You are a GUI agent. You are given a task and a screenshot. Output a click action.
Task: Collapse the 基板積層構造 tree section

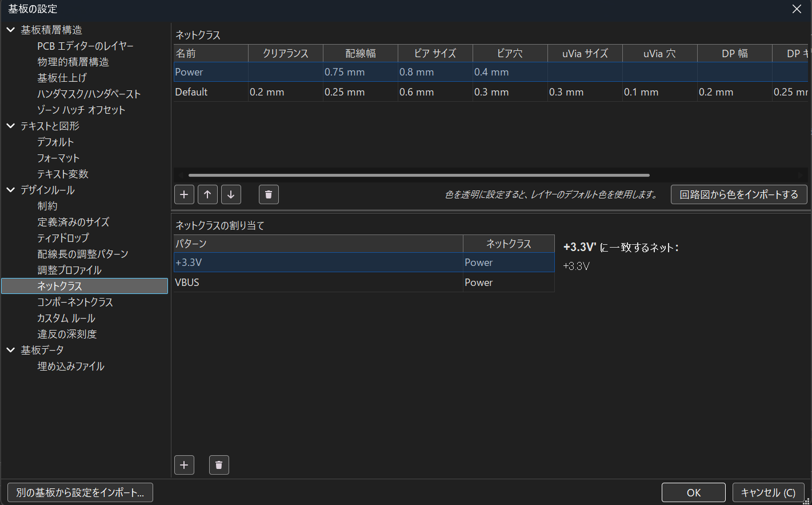tap(11, 30)
